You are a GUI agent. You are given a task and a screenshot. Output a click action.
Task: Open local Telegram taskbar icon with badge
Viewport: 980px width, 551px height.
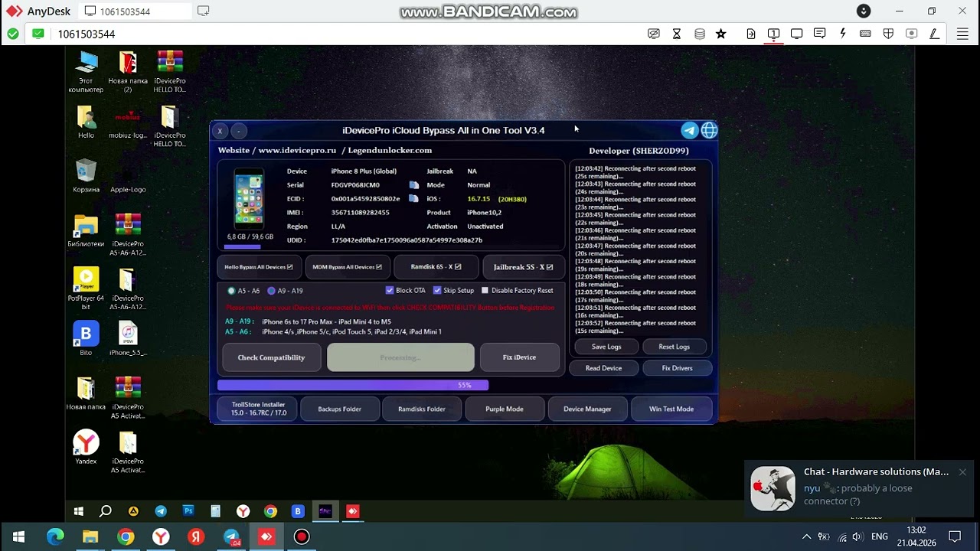tap(231, 537)
